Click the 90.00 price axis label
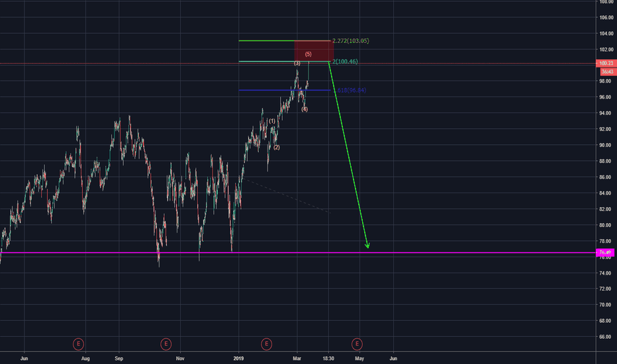The image size is (617, 364). (606, 145)
